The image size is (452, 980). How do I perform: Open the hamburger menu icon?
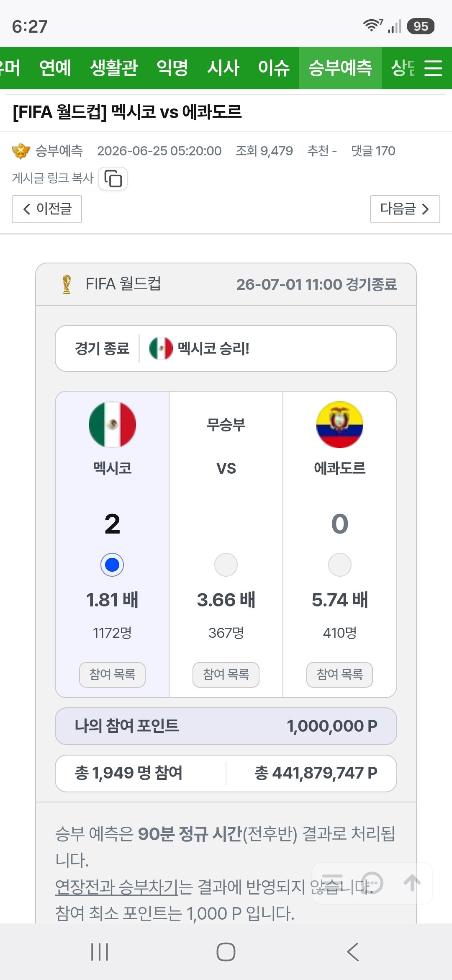433,68
